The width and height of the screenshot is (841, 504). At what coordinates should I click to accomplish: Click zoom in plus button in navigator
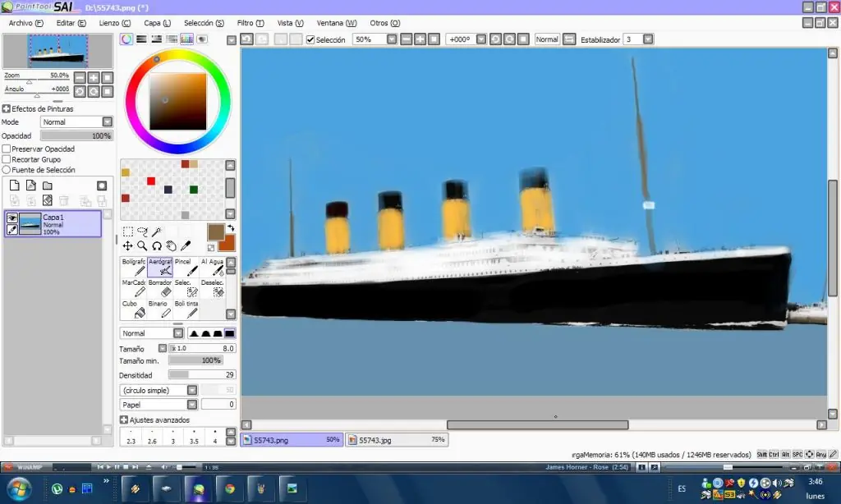pos(94,78)
